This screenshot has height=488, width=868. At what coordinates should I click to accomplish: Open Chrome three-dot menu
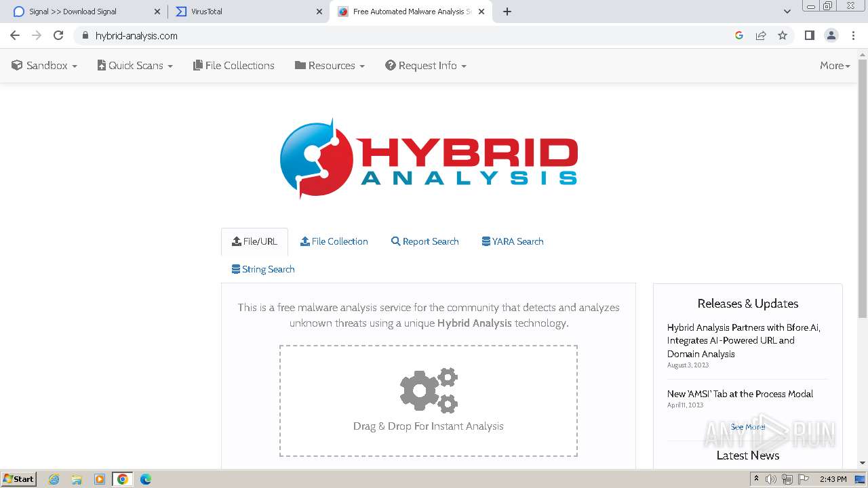pyautogui.click(x=853, y=35)
